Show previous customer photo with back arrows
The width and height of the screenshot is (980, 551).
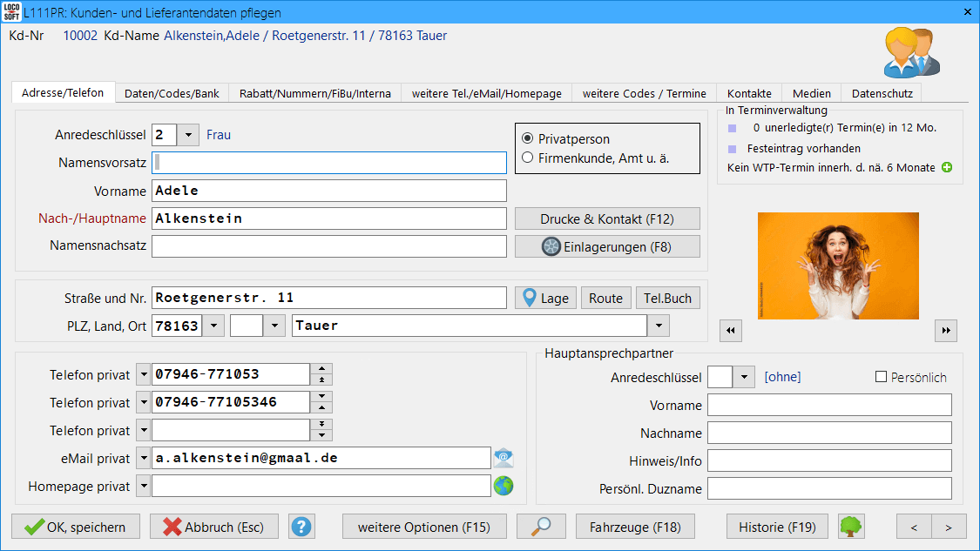coord(732,331)
